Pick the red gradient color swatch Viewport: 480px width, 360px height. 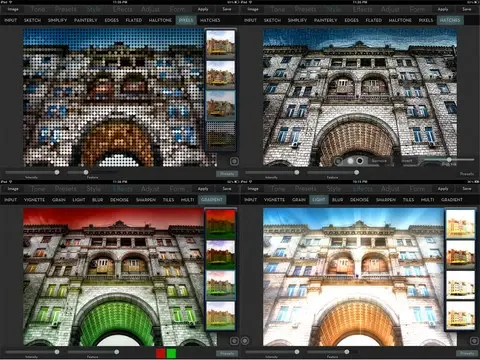(161, 353)
